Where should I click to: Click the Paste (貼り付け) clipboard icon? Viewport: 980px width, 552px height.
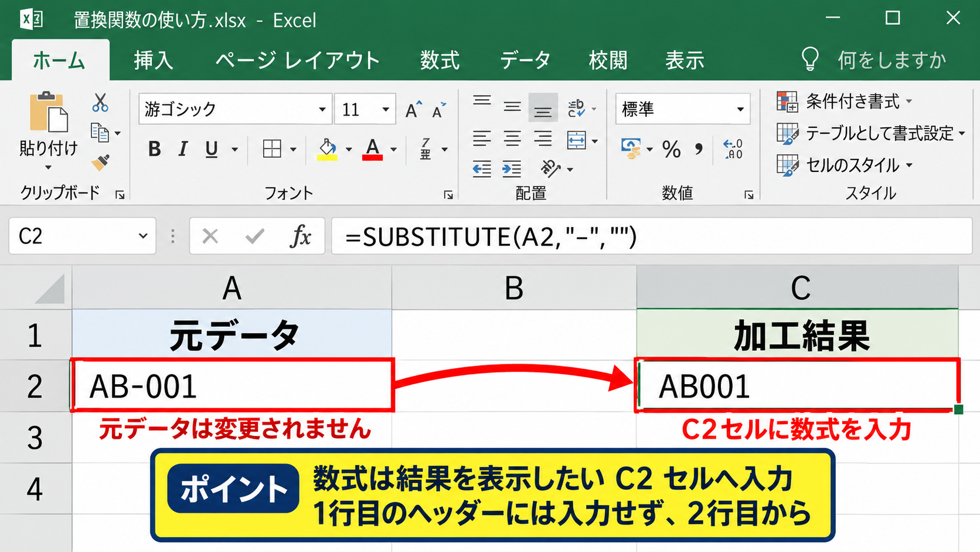coord(49,112)
